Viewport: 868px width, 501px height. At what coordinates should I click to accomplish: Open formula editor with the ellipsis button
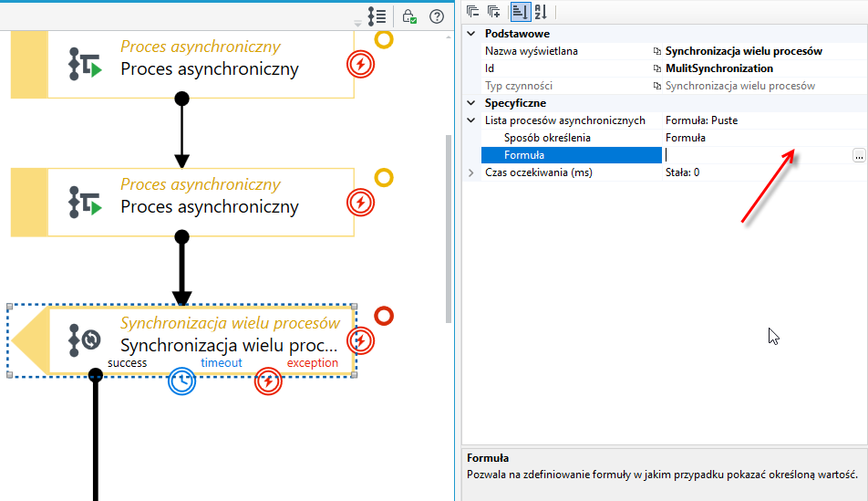pos(859,155)
